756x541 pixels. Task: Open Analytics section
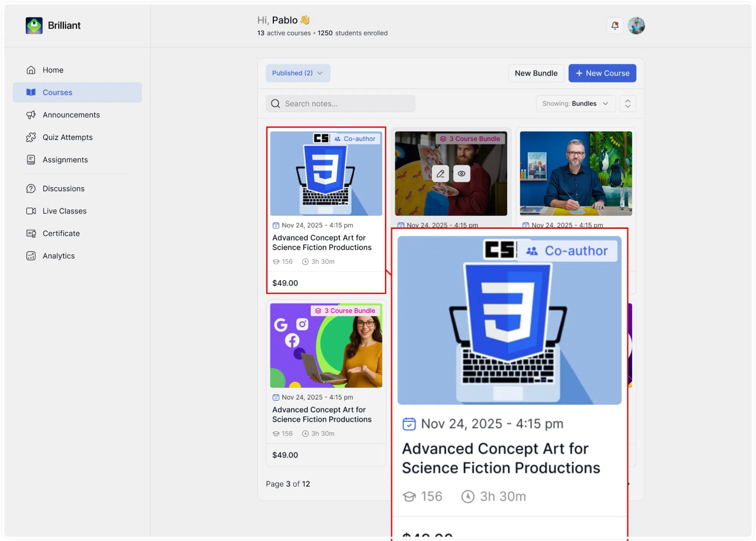pyautogui.click(x=77, y=256)
